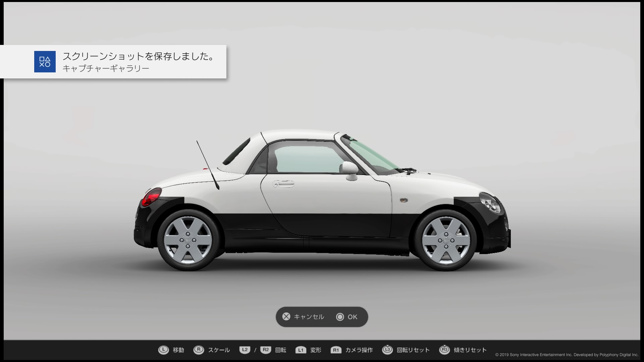Click the circle button icon for OK

340,317
